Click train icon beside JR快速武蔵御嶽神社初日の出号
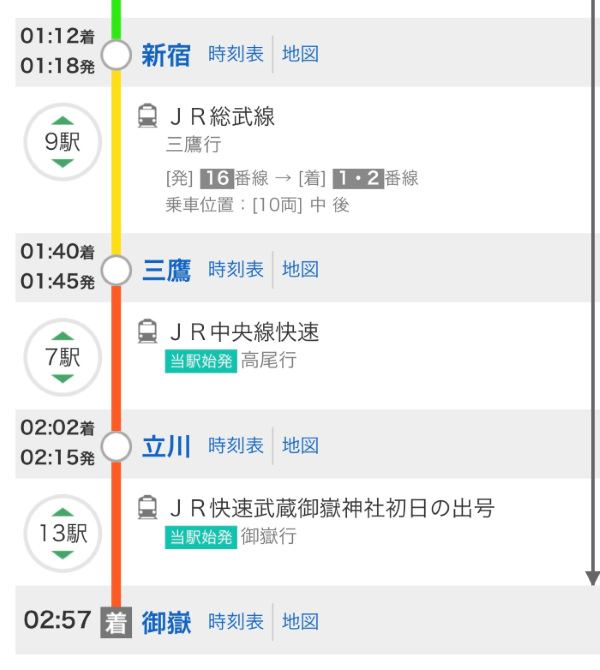This screenshot has height=670, width=600. point(147,507)
